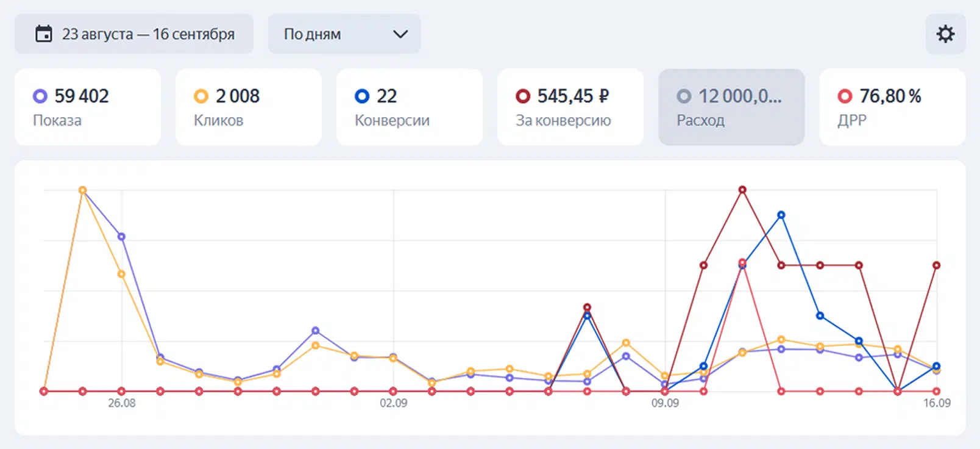Click the calendar icon in date range

(44, 34)
